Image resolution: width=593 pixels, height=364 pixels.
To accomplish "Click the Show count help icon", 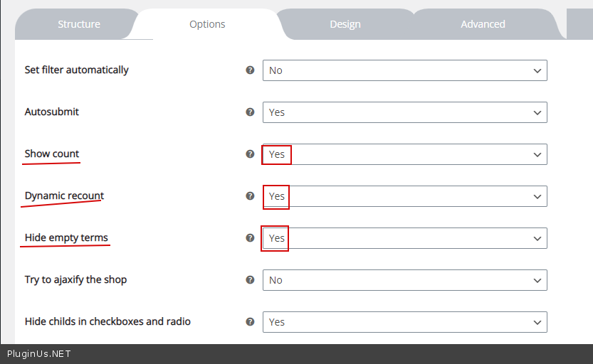I will pos(250,154).
